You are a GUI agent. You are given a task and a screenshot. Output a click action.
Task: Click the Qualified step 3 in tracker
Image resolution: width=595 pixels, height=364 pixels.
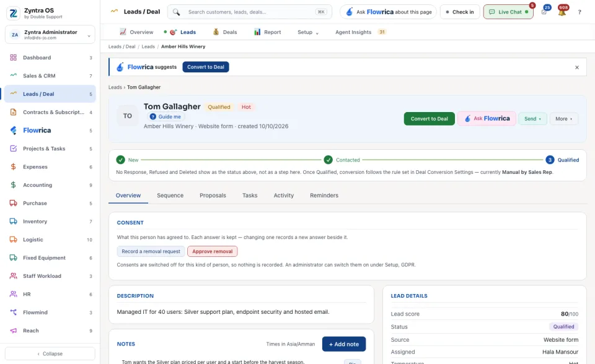coord(562,160)
